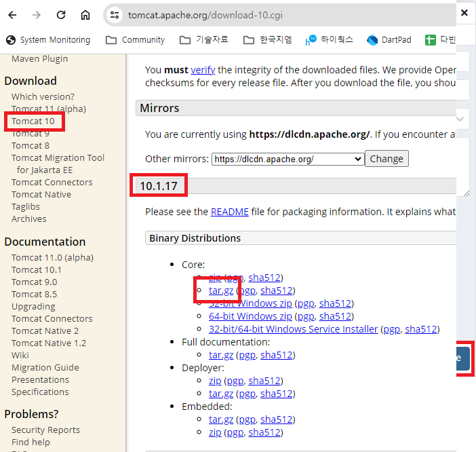Open Tomcat Native 1.2 documentation
This screenshot has width=476, height=452.
click(x=49, y=343)
